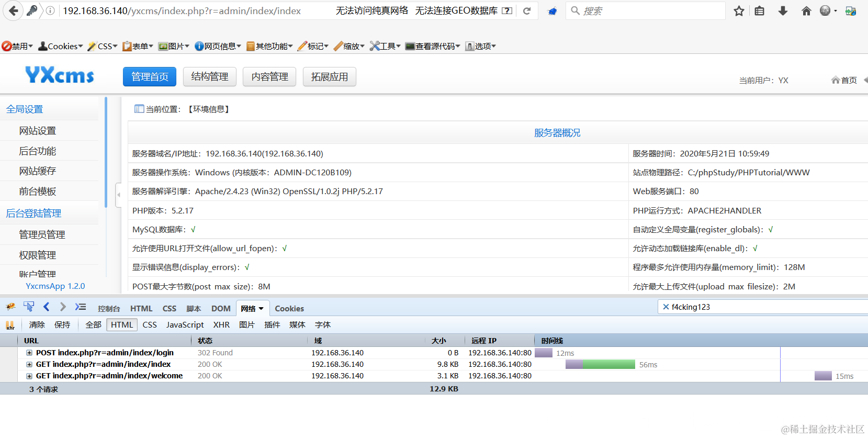Viewport: 868px width, 438px height.
Task: Open the 表单 (Forms) dropdown
Action: [x=138, y=46]
